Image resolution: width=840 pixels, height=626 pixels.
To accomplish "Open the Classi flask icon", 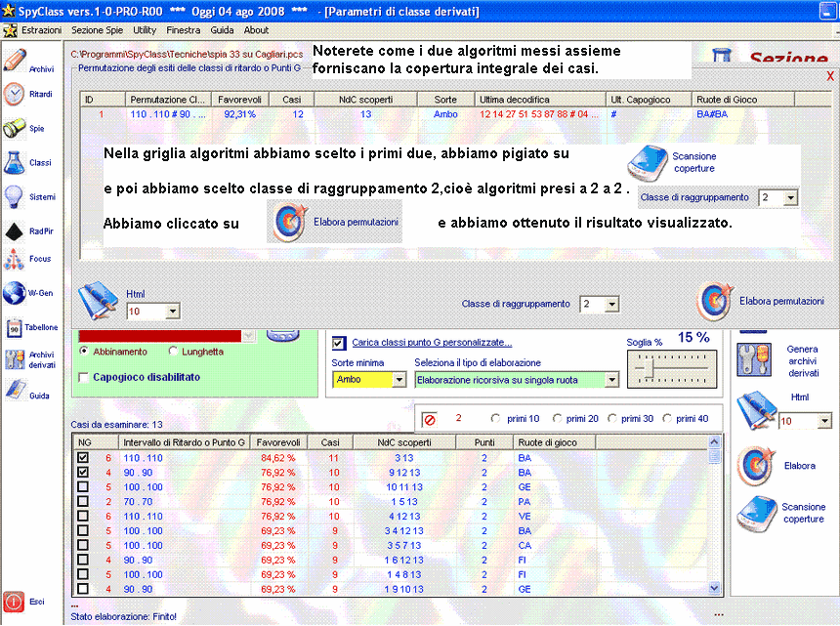I will click(15, 162).
